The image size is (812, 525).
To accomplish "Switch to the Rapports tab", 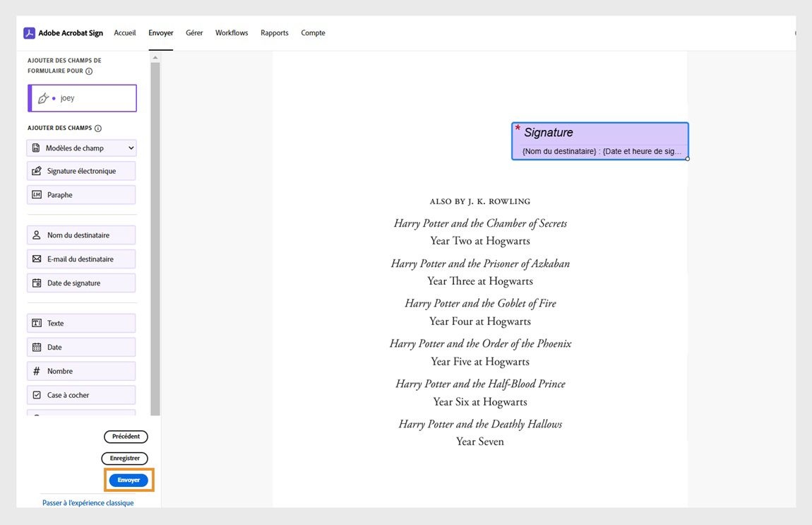I will 275,33.
